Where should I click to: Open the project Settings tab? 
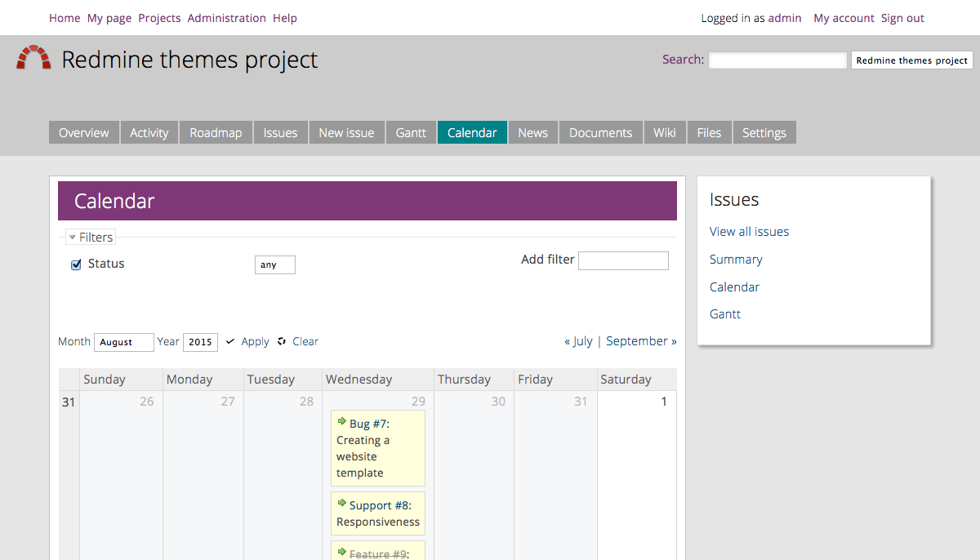point(764,132)
